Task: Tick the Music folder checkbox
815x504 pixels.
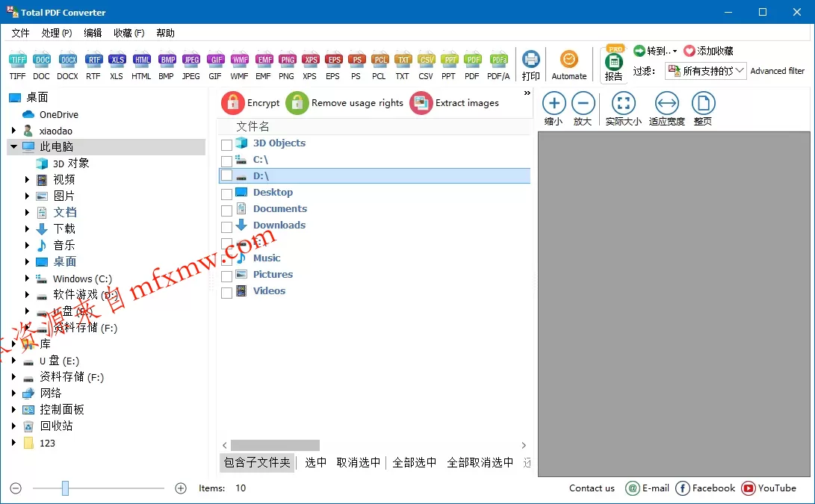Action: click(x=226, y=260)
